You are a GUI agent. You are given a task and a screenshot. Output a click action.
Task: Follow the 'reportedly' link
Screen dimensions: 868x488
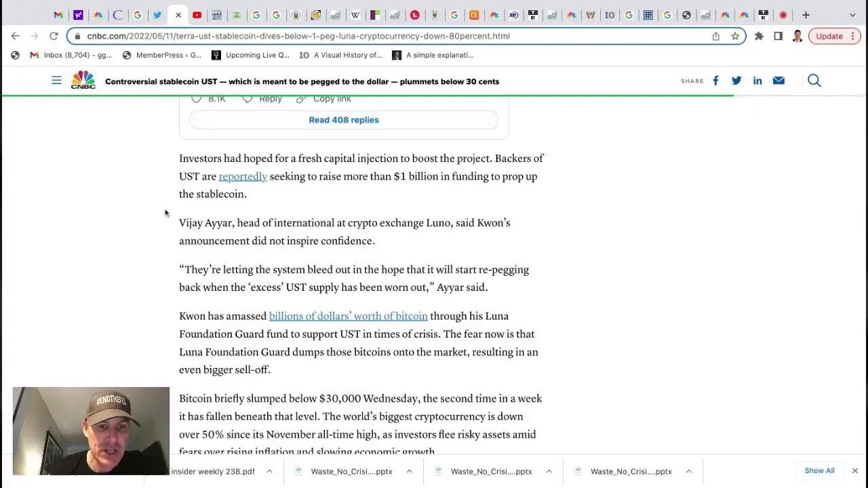[243, 176]
